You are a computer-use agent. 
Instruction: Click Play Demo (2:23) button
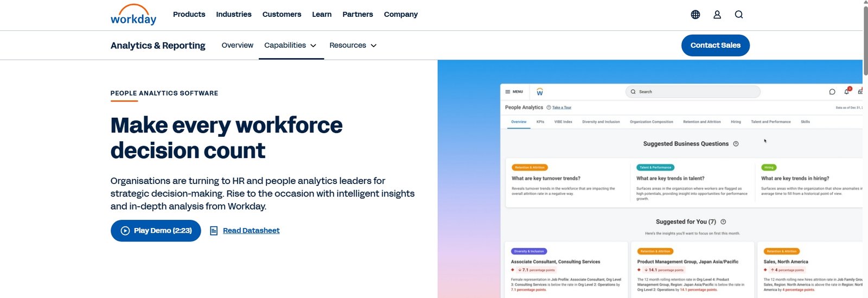click(x=156, y=231)
